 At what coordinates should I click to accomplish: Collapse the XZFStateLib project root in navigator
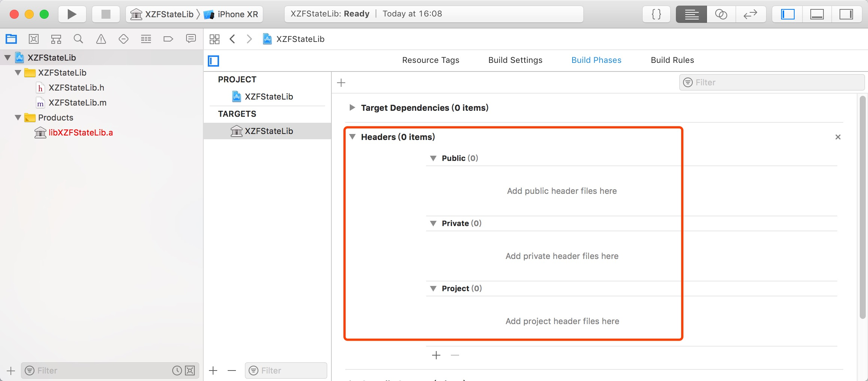7,58
